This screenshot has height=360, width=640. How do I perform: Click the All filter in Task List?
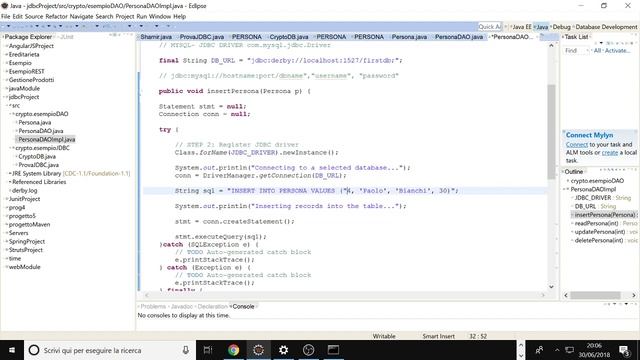598,51
